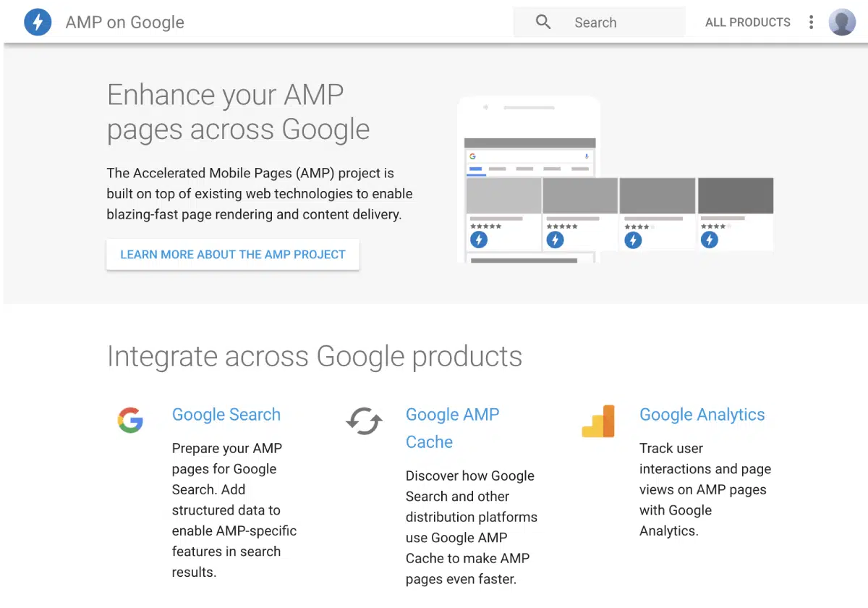The height and width of the screenshot is (608, 868).
Task: Click the AMP lightning bolt logo in header
Action: [38, 22]
